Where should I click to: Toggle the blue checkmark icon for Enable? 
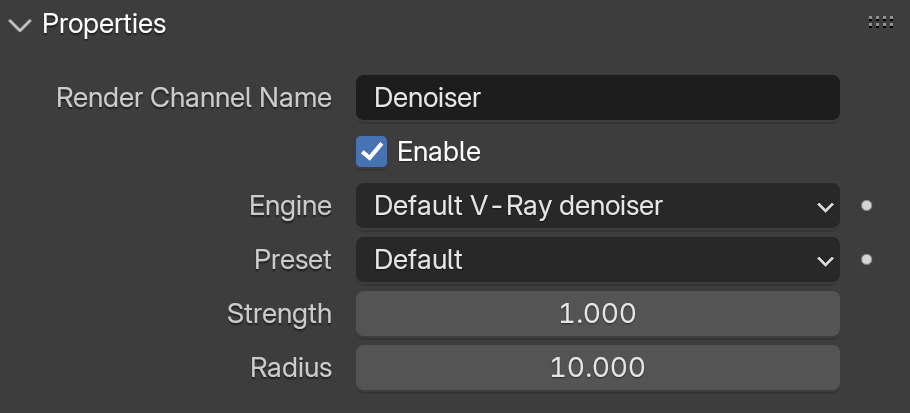click(x=371, y=151)
